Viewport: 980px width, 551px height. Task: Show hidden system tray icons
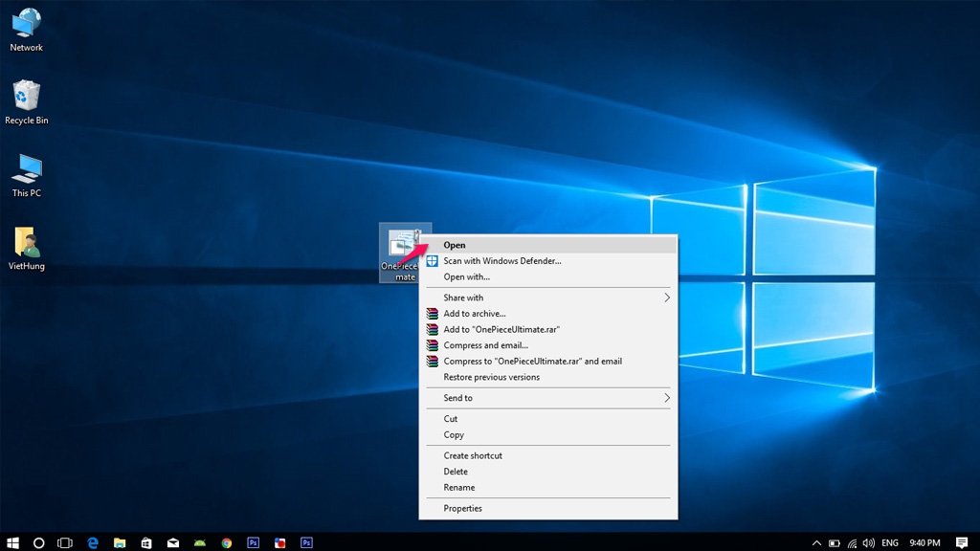click(x=816, y=542)
